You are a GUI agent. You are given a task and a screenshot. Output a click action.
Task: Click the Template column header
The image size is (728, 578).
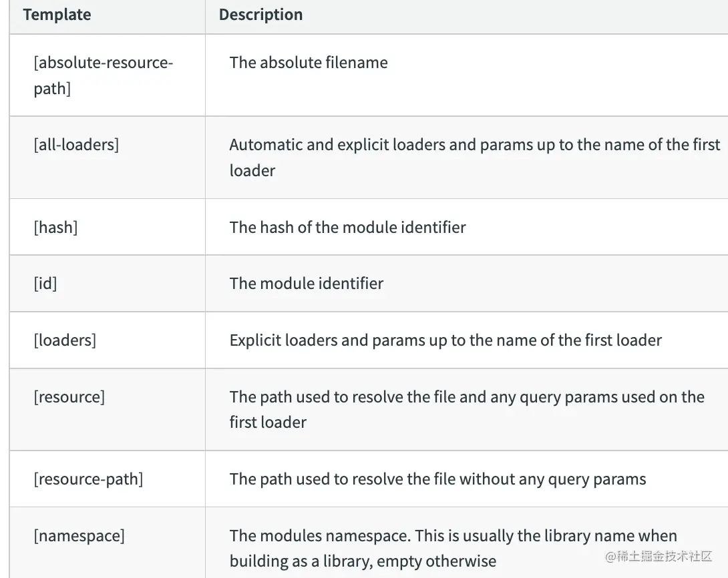(57, 15)
